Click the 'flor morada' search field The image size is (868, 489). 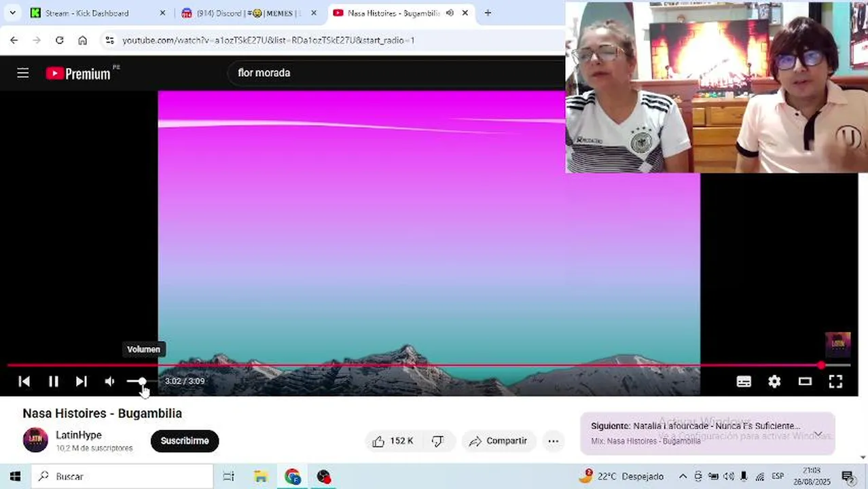[x=397, y=73]
